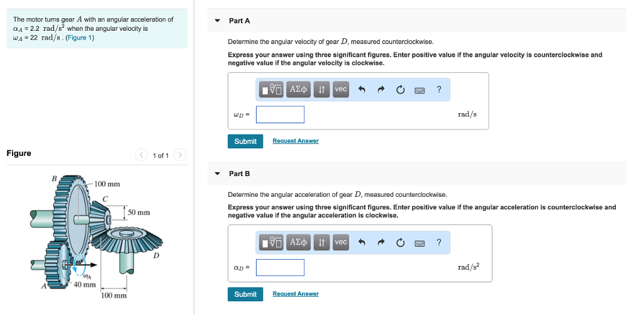This screenshot has height=315, width=644.
Task: Open the templates/radical tool in Part A
Action: (272, 90)
